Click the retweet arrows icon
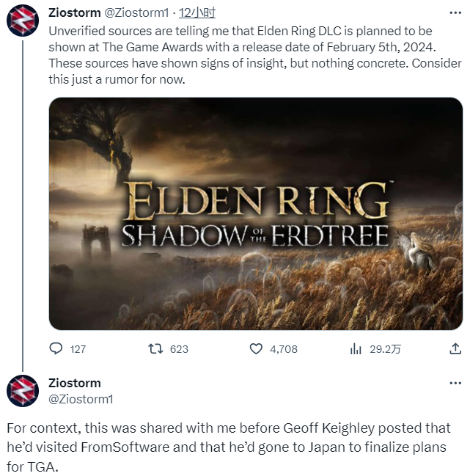This screenshot has width=470, height=476. point(155,349)
